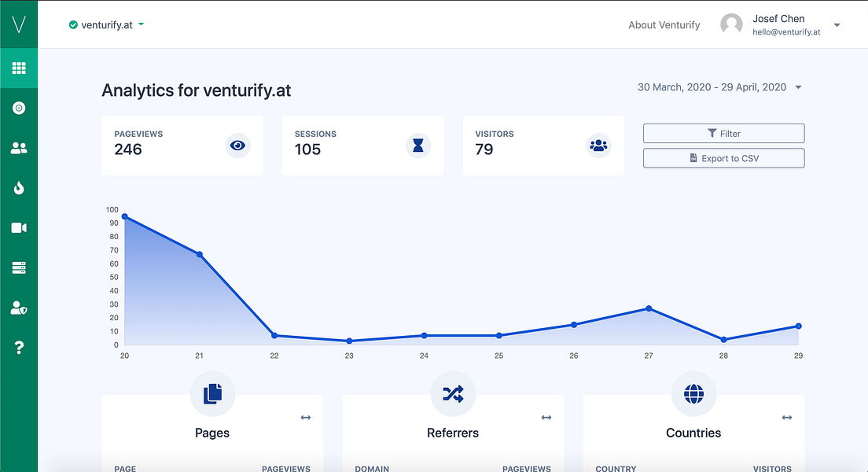Expand the Countries card with arrows icon

coord(786,418)
